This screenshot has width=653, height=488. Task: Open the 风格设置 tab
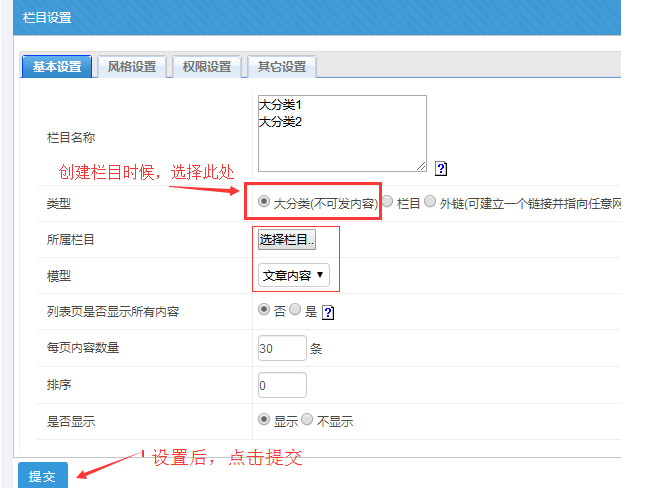coord(132,67)
